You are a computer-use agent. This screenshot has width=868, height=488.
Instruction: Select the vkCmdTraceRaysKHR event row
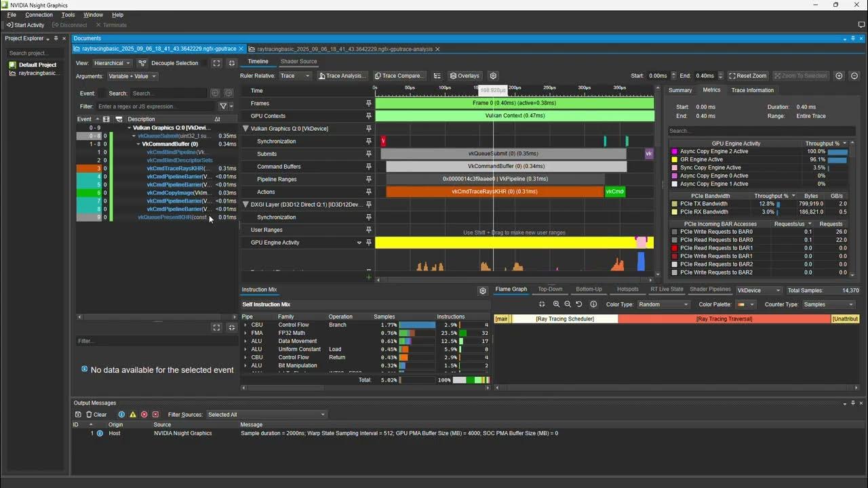[157, 168]
